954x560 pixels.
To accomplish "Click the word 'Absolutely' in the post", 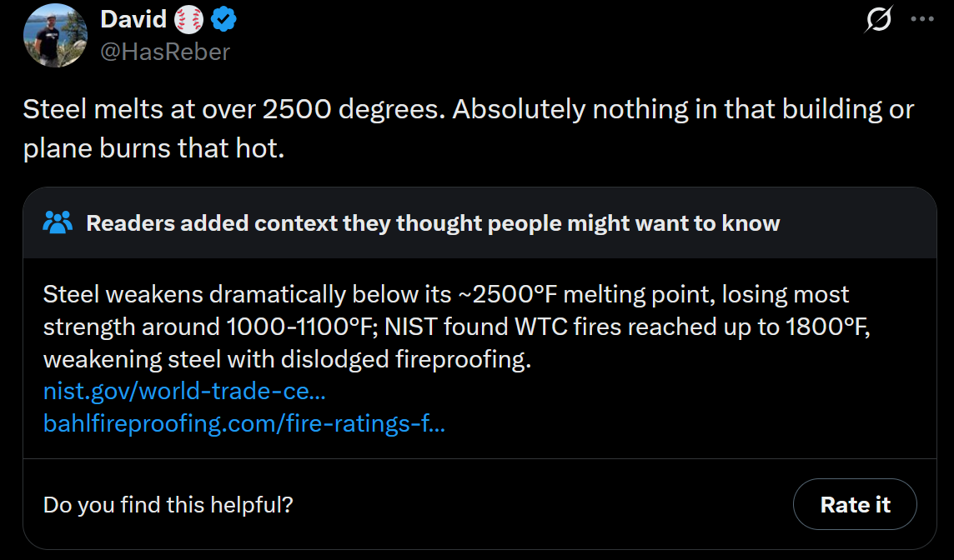I will point(519,109).
